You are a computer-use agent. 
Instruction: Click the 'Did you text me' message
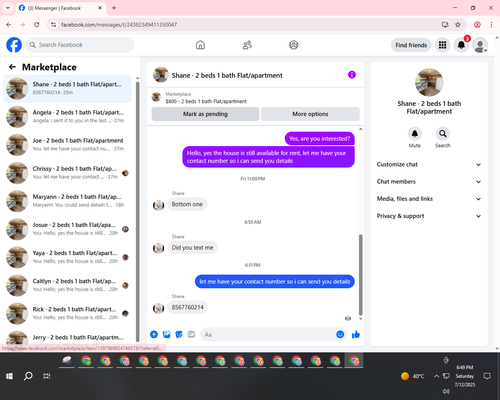[192, 248]
